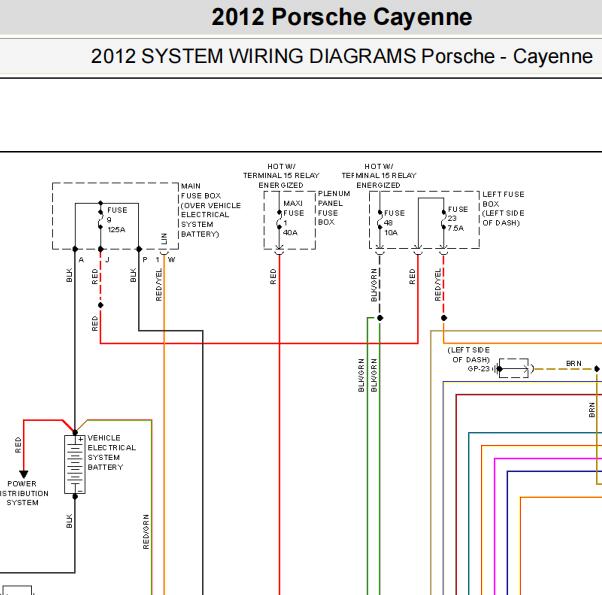
Task: Click the "BLK" wire label below battery negative
Action: tap(69, 521)
